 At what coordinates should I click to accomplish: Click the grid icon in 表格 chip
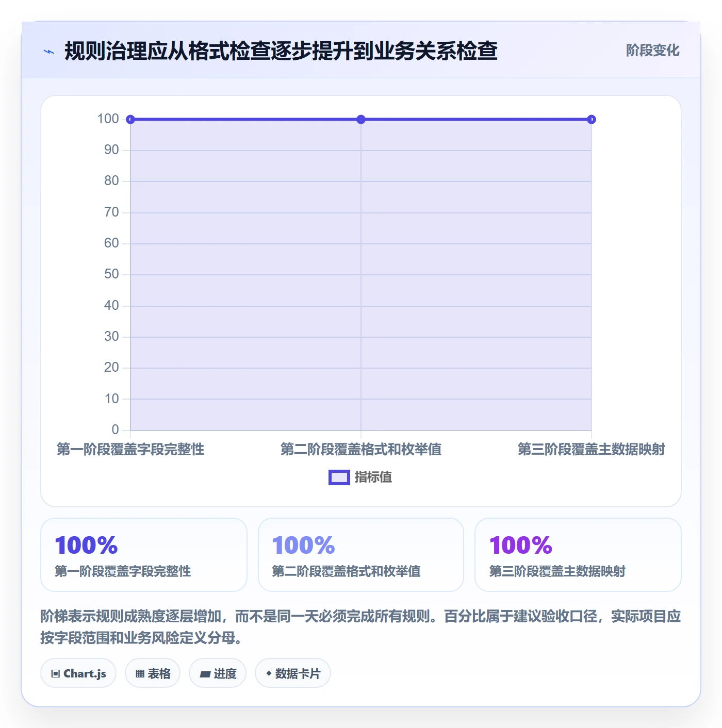(x=140, y=673)
